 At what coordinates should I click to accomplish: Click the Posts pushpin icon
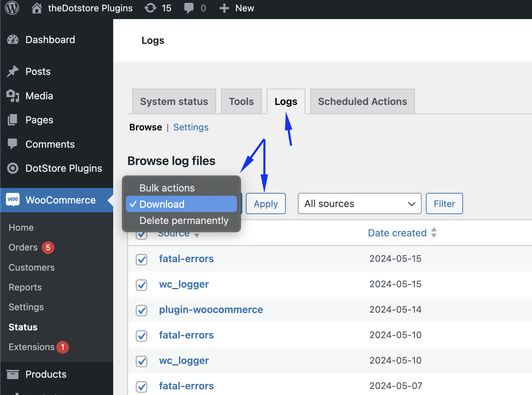click(x=13, y=71)
